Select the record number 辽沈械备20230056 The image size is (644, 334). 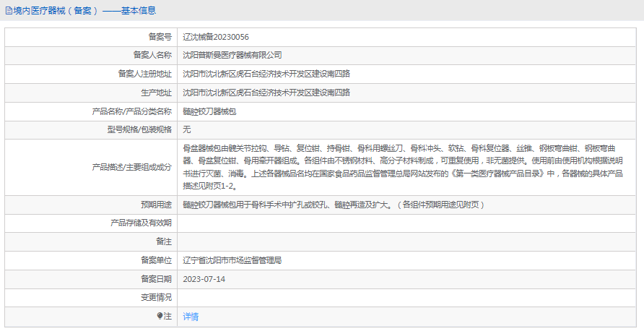pos(216,37)
